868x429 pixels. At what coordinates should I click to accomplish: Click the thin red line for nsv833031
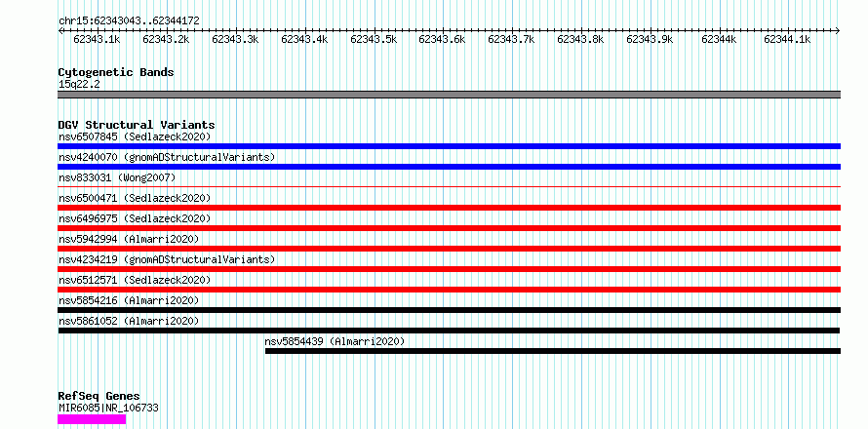[449, 187]
